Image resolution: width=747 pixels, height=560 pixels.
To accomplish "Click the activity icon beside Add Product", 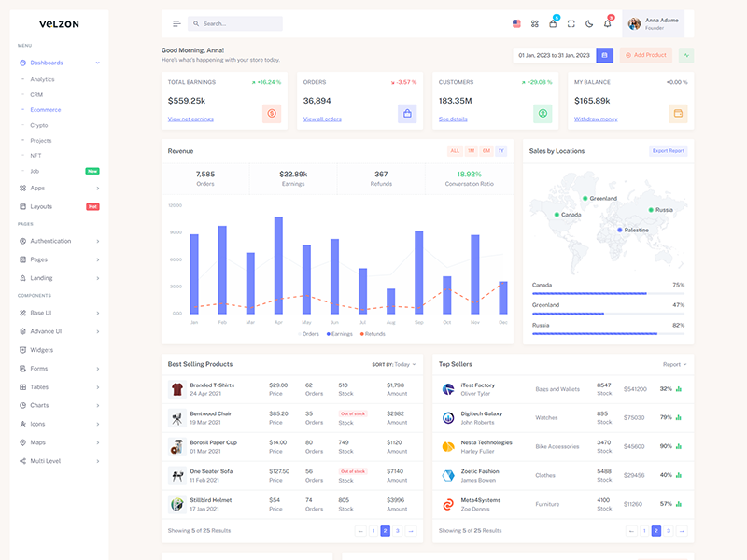I will [686, 55].
